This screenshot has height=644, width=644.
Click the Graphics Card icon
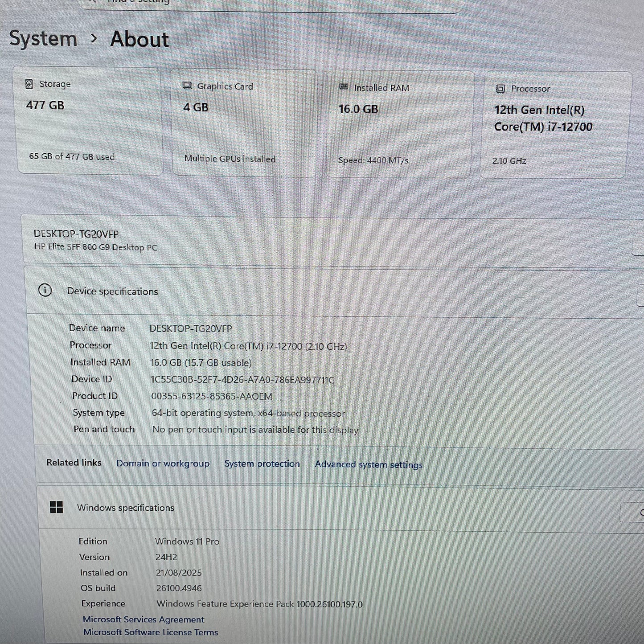pos(188,86)
